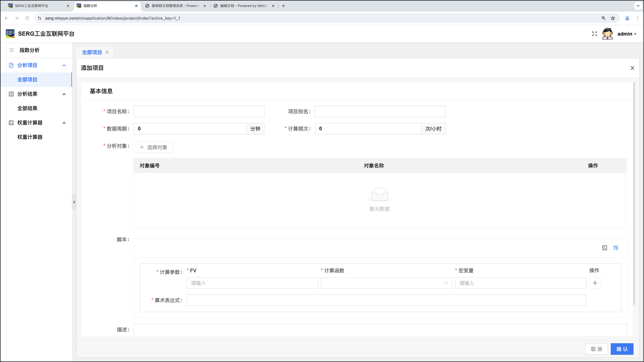Close the 全部项目 page tab
Image resolution: width=644 pixels, height=362 pixels.
tap(107, 52)
